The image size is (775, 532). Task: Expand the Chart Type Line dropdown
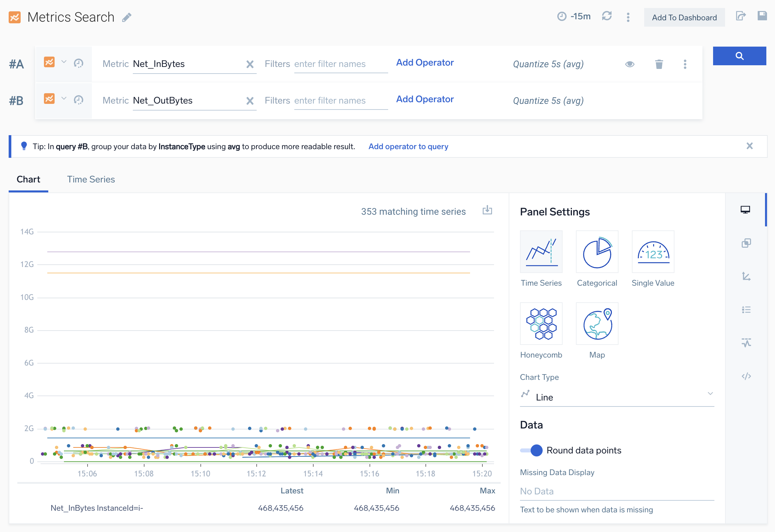coord(617,397)
